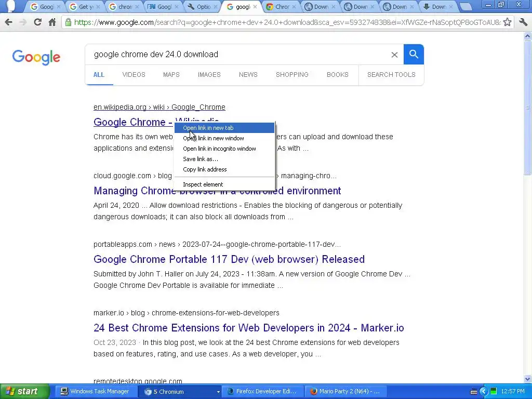Click scrollbar down arrow at bottom right
532x399 pixels.
click(x=528, y=379)
